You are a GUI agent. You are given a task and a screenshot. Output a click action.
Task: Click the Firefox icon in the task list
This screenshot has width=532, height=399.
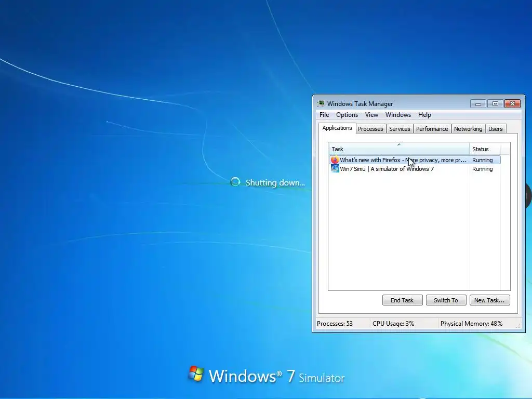click(x=335, y=160)
